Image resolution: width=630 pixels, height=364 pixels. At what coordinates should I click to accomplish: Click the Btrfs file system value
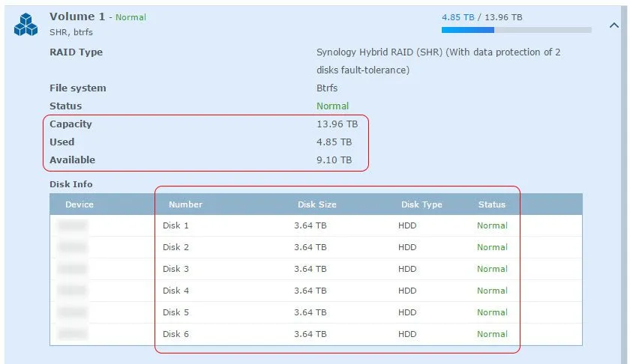click(327, 88)
